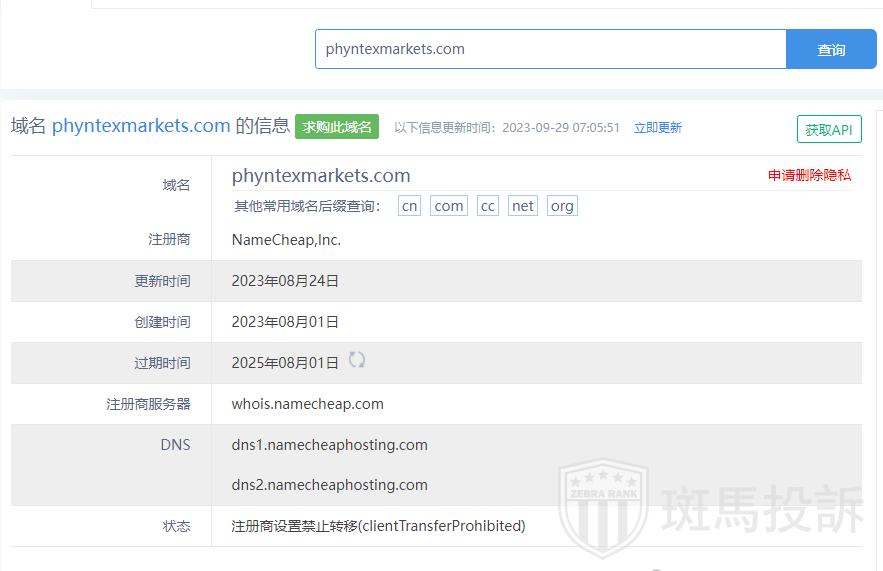Select the org domain suffix

[562, 206]
